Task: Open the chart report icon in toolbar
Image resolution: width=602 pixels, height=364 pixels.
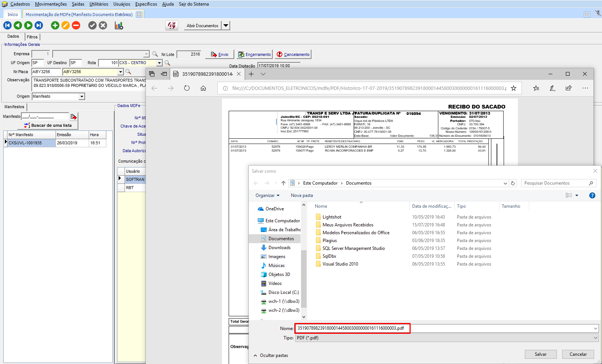Action: coord(119,25)
